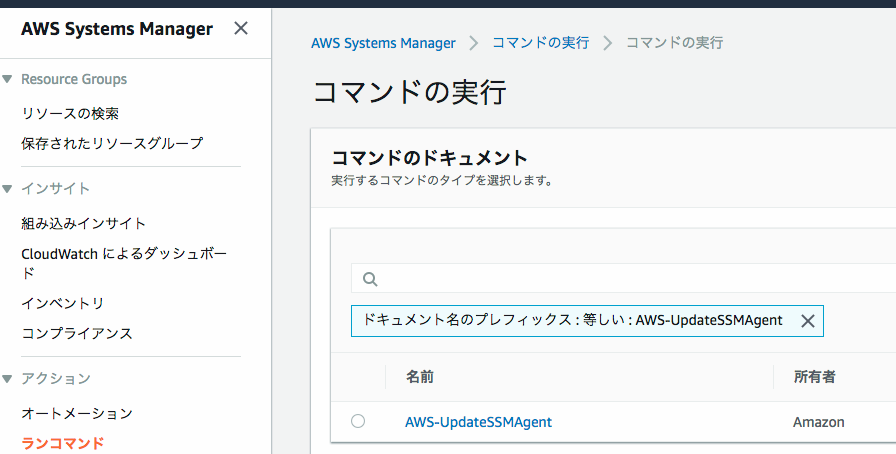Click the AWS Systems Manager sidebar title
Viewport: 896px width, 454px height.
[x=117, y=29]
